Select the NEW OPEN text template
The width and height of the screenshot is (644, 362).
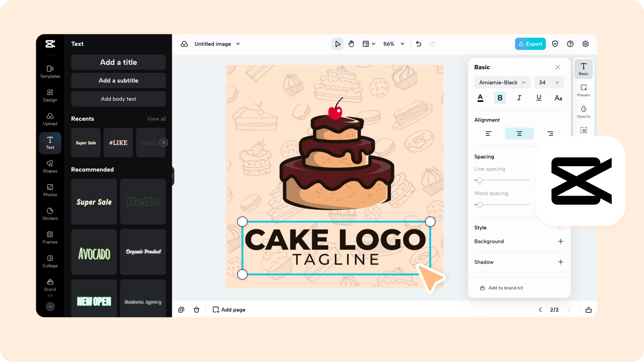coord(94,302)
